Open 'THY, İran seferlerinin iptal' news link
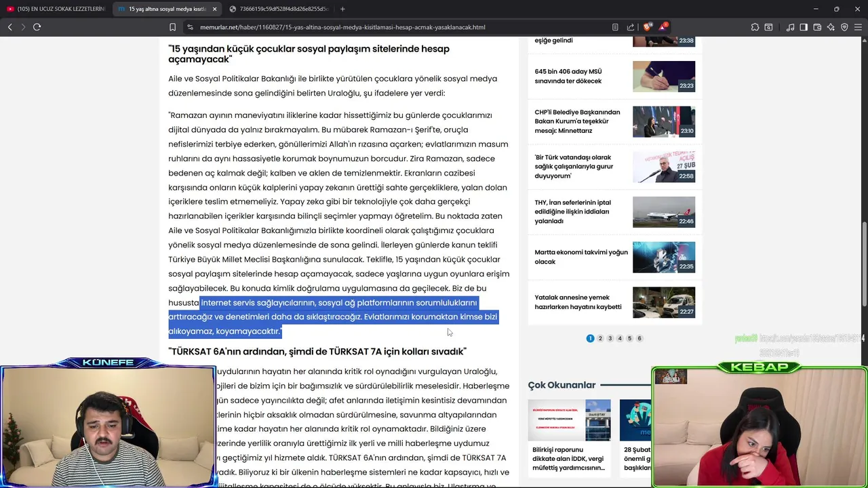The image size is (868, 488). pos(573,211)
